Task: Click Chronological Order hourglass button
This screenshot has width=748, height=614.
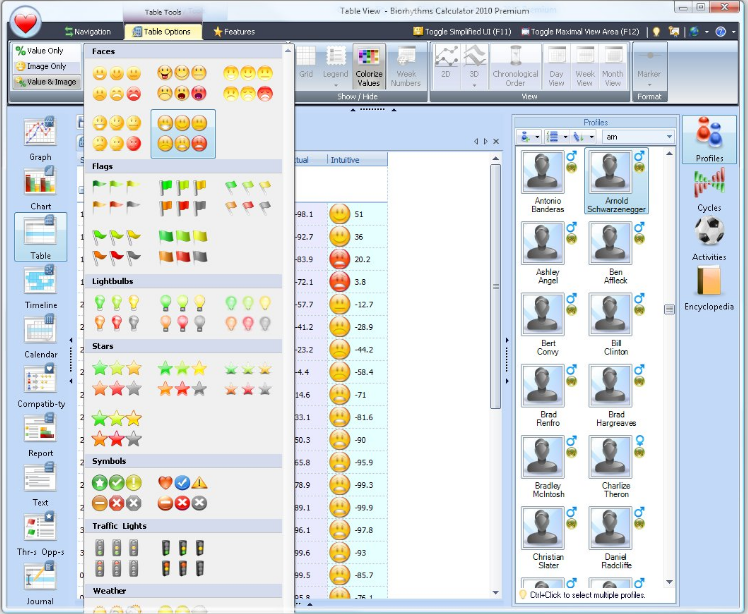Action: click(515, 67)
